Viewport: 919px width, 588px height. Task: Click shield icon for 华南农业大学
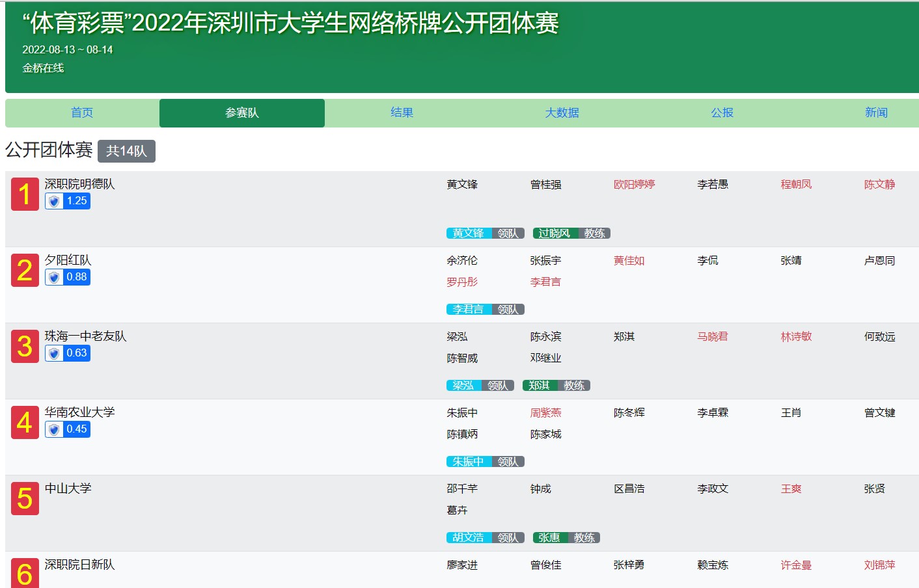pos(55,430)
